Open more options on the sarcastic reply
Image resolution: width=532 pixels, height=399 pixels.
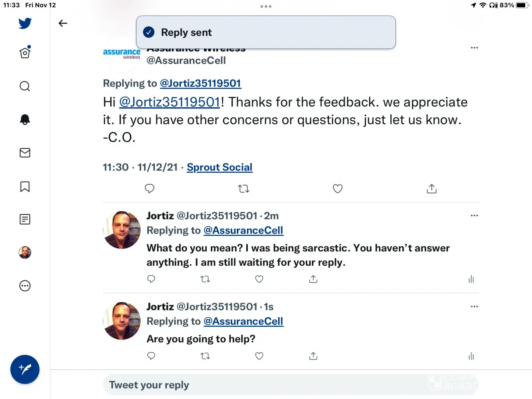click(x=474, y=215)
